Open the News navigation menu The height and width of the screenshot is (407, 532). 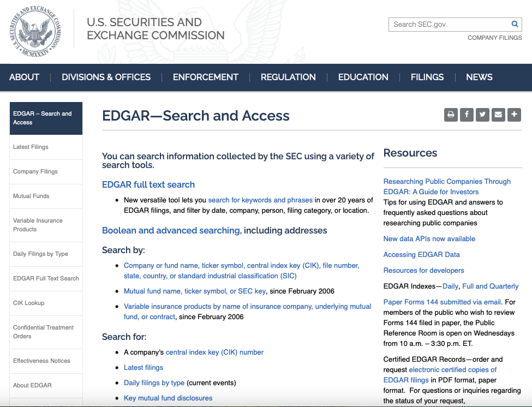coord(479,77)
